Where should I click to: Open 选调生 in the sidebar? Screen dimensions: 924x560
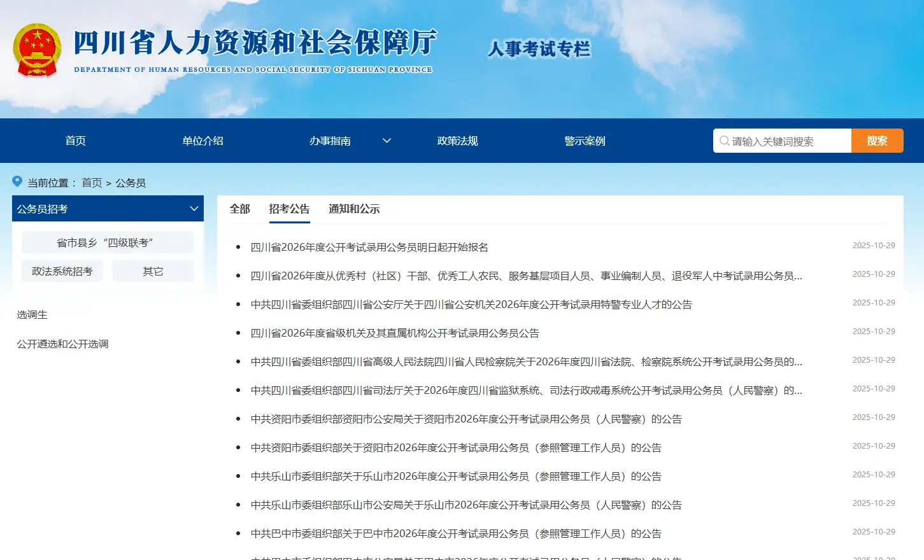coord(32,314)
